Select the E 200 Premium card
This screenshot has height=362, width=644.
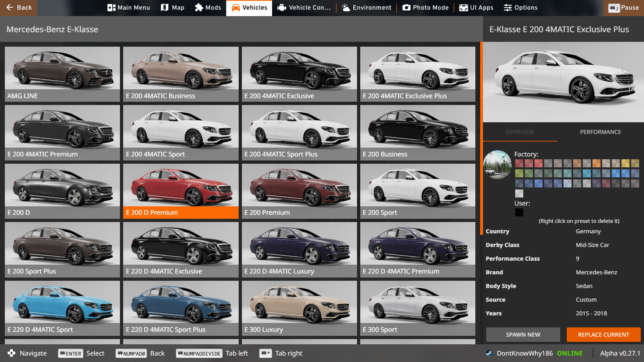tap(299, 191)
